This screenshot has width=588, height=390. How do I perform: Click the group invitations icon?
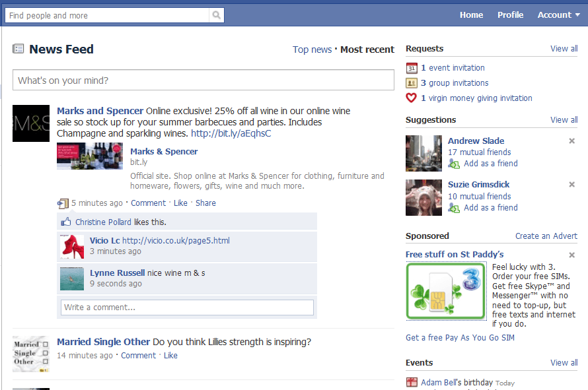(412, 82)
